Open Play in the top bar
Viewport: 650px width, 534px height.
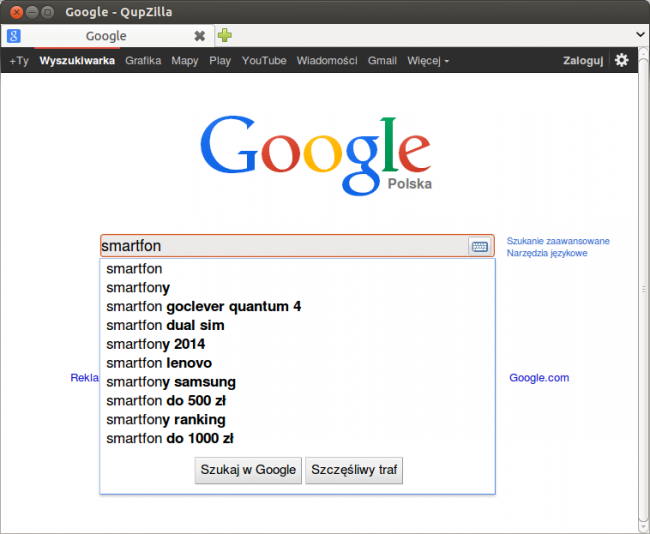point(220,61)
